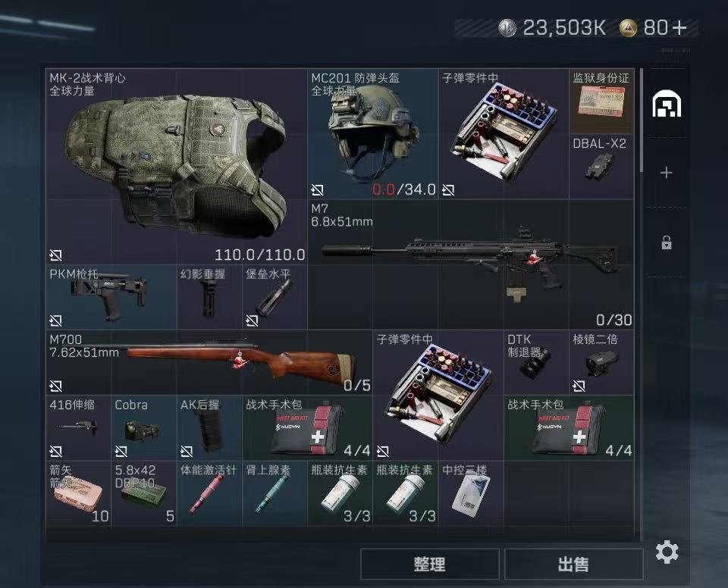Select the PKM枪托 stock item
Image resolution: width=728 pixels, height=588 pixels.
(x=111, y=297)
